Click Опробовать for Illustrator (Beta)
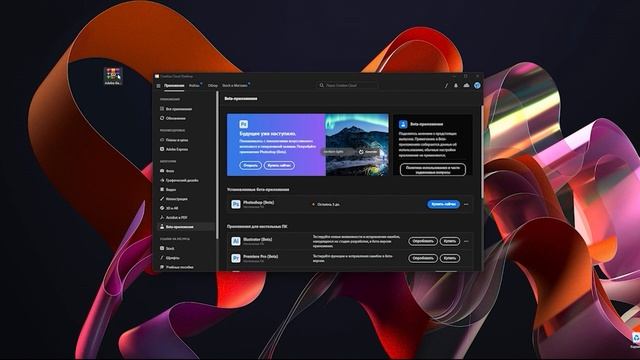The image size is (640, 360). click(423, 241)
